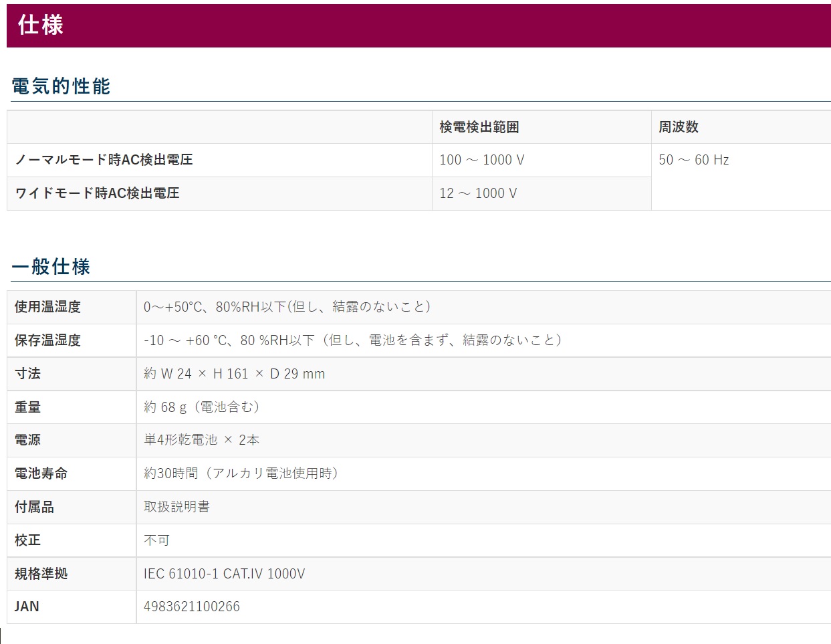Click the 保存温湿度 value text
Image resolution: width=831 pixels, height=644 pixels.
click(353, 340)
